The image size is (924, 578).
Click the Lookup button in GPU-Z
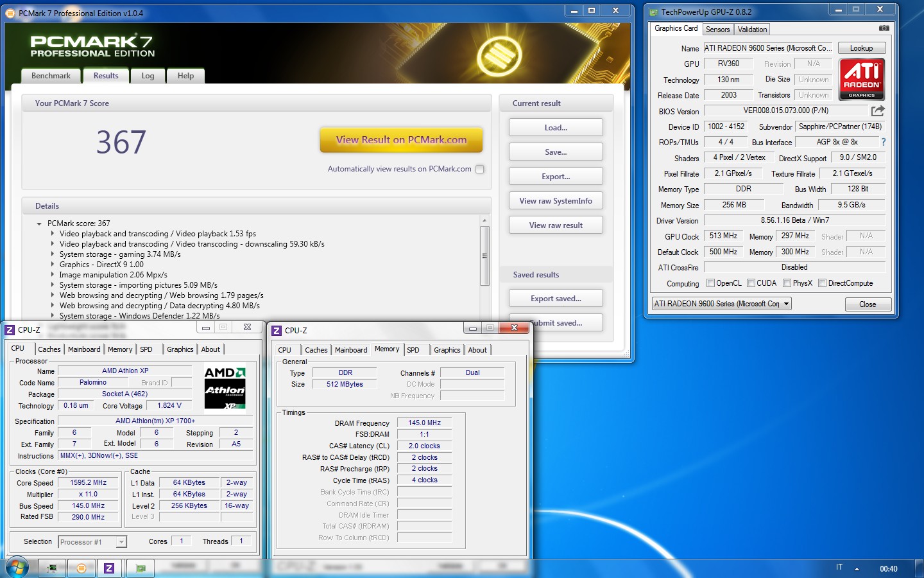pyautogui.click(x=862, y=48)
